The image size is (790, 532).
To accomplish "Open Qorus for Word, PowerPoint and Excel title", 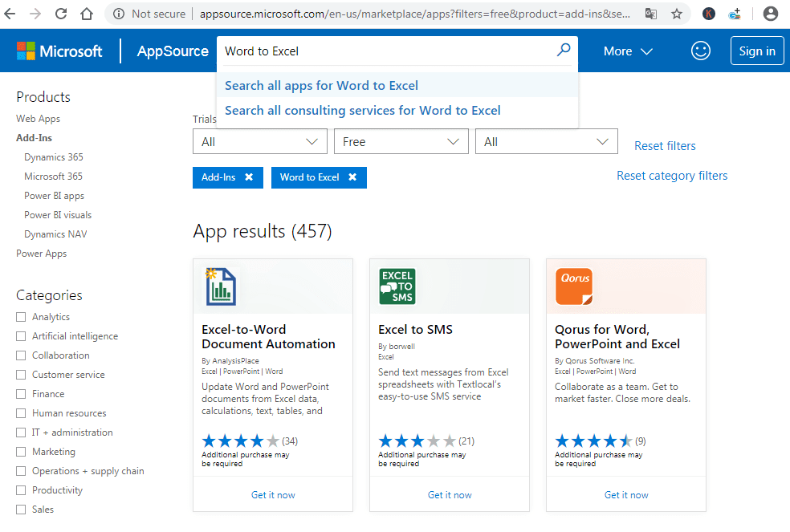I will tap(617, 336).
